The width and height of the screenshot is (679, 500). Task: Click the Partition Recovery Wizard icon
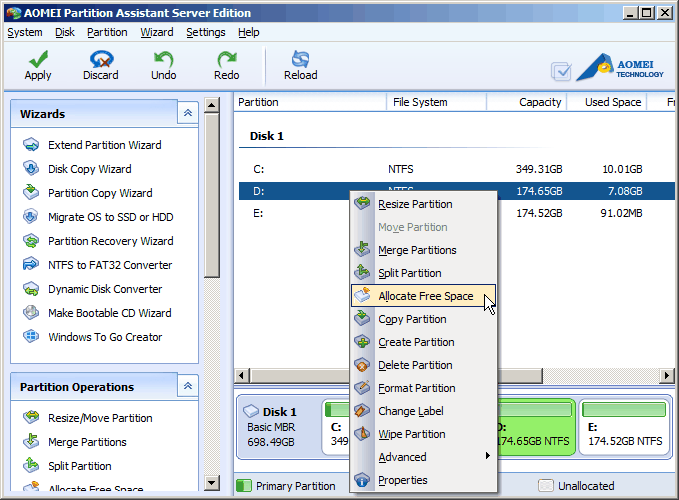coord(31,241)
